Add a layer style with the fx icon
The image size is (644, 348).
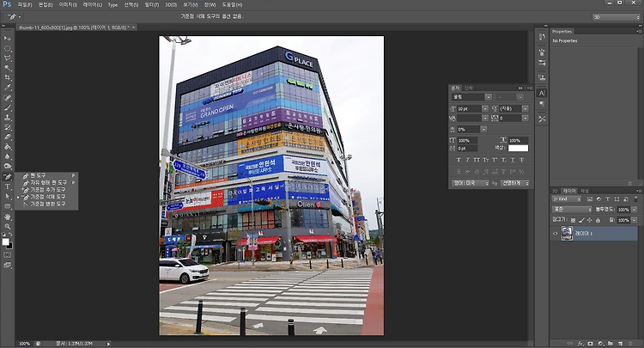pyautogui.click(x=580, y=344)
